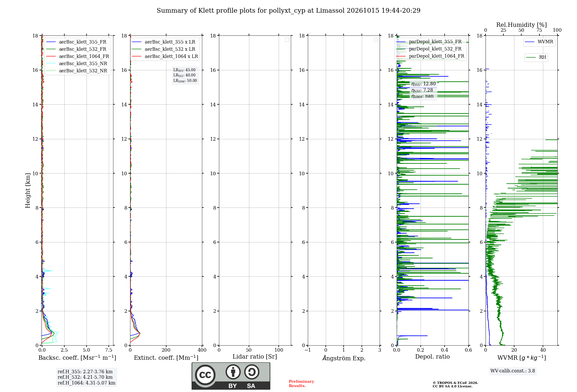Click the LR1064: 50.00 value
This screenshot has width=577, height=392.
click(185, 81)
